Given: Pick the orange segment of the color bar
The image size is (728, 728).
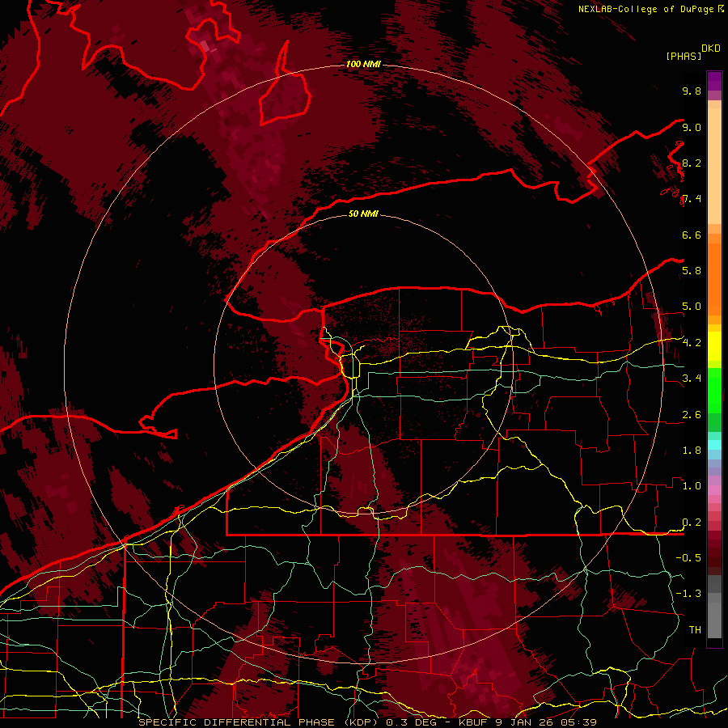Looking at the screenshot, I should tap(714, 278).
